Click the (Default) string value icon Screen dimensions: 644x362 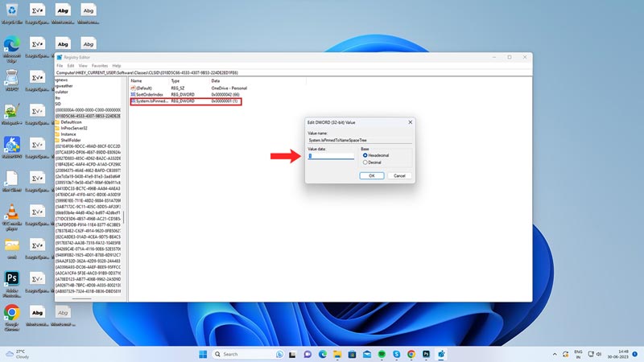[133, 88]
